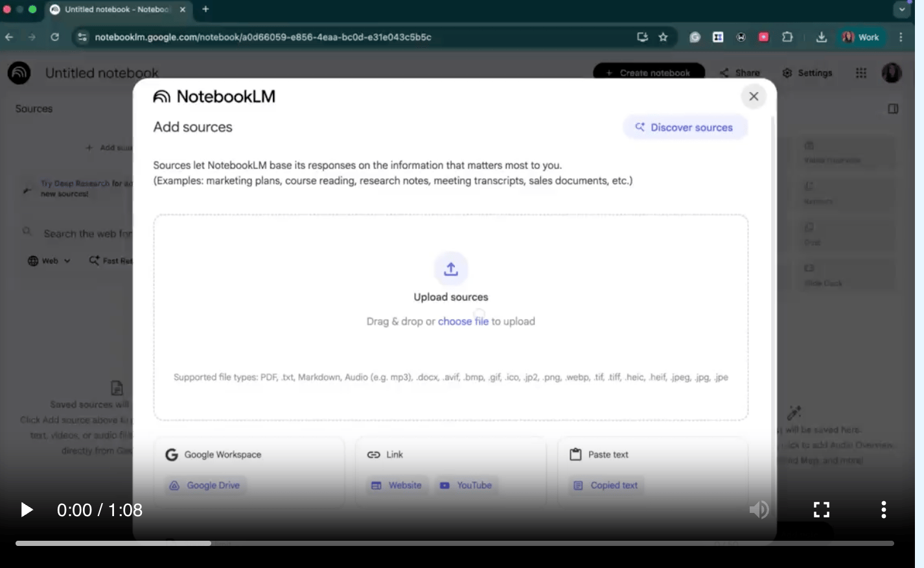Image resolution: width=924 pixels, height=568 pixels.
Task: Mute the video with the speaker icon
Action: pos(759,510)
